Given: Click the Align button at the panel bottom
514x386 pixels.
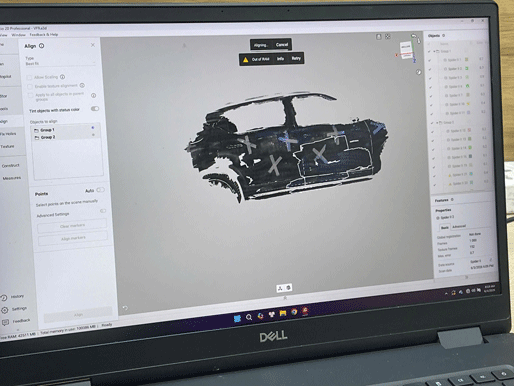Looking at the screenshot, I should pyautogui.click(x=78, y=315).
